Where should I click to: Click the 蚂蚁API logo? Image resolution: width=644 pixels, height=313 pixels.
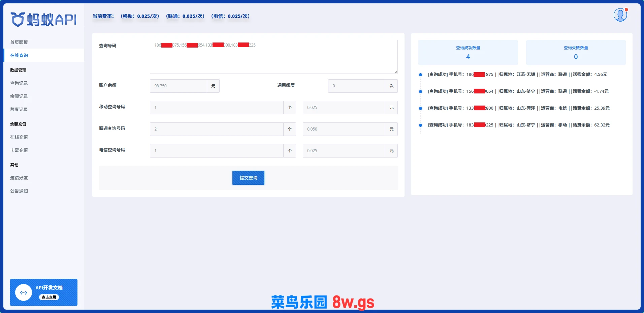click(x=44, y=20)
